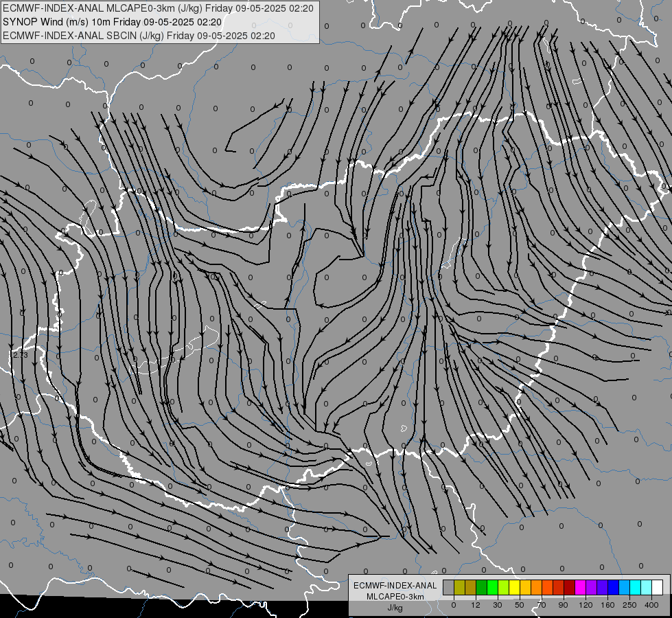Click the legend value label 400

651,605
